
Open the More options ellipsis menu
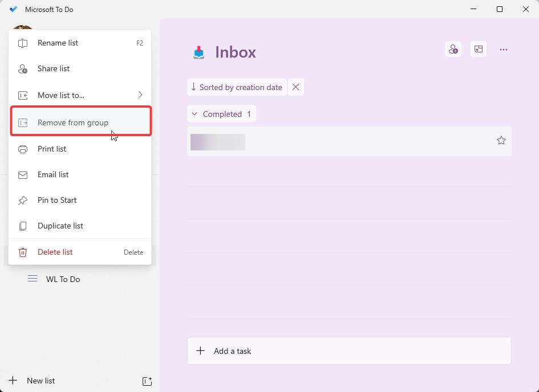(x=504, y=49)
